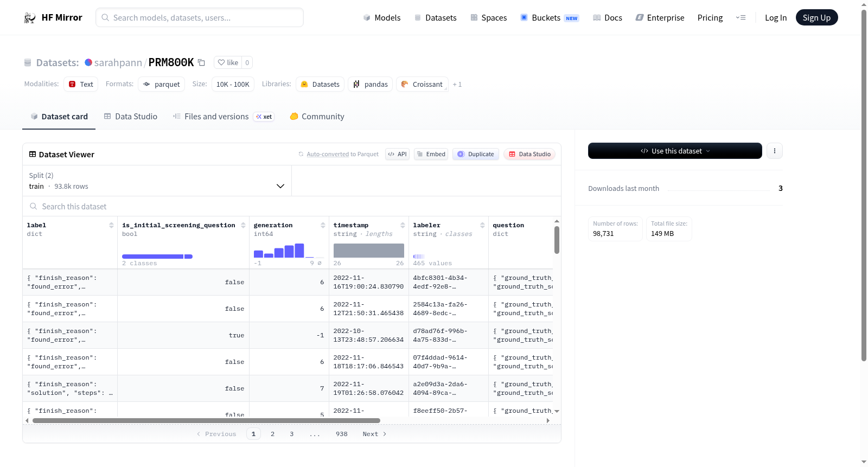Click the is_initial_screening_question class bar
This screenshot has width=868, height=467.
(x=157, y=256)
